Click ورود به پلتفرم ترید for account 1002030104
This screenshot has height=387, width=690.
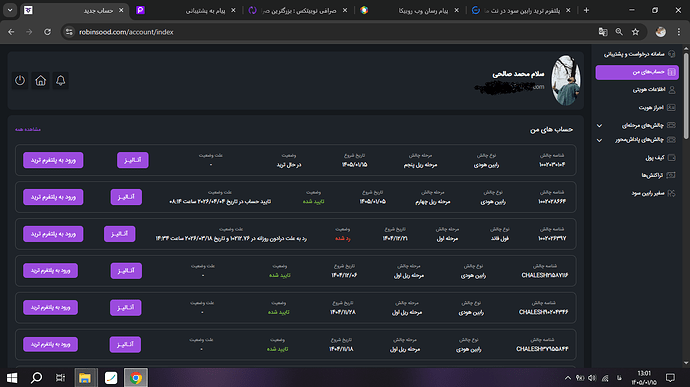click(x=53, y=160)
